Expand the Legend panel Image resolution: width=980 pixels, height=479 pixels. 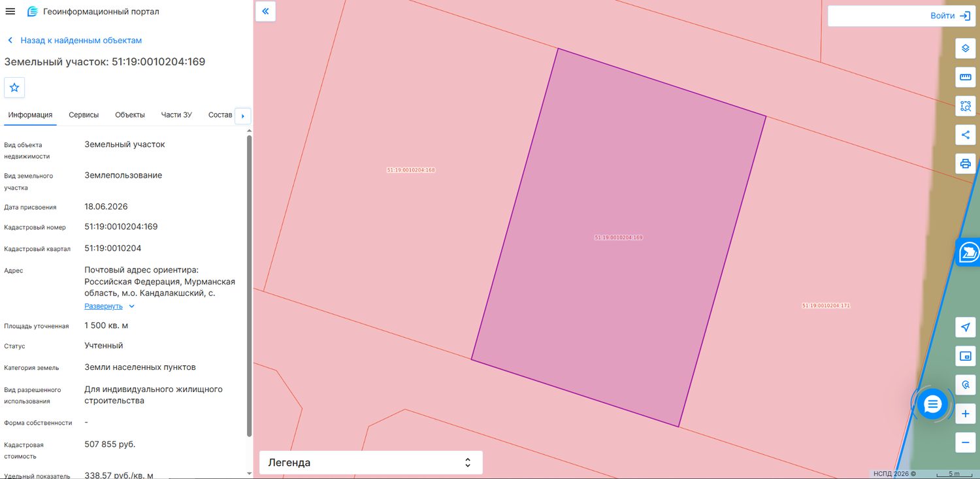click(x=371, y=463)
